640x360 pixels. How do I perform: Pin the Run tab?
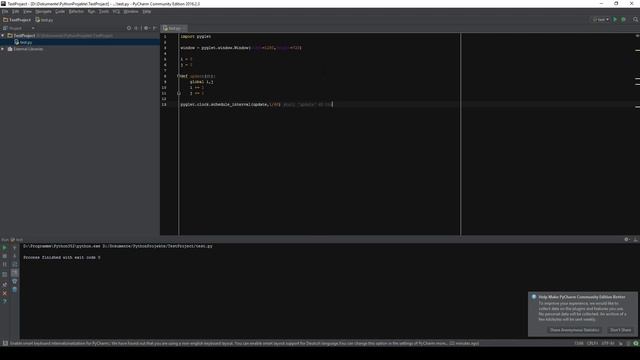point(4,284)
